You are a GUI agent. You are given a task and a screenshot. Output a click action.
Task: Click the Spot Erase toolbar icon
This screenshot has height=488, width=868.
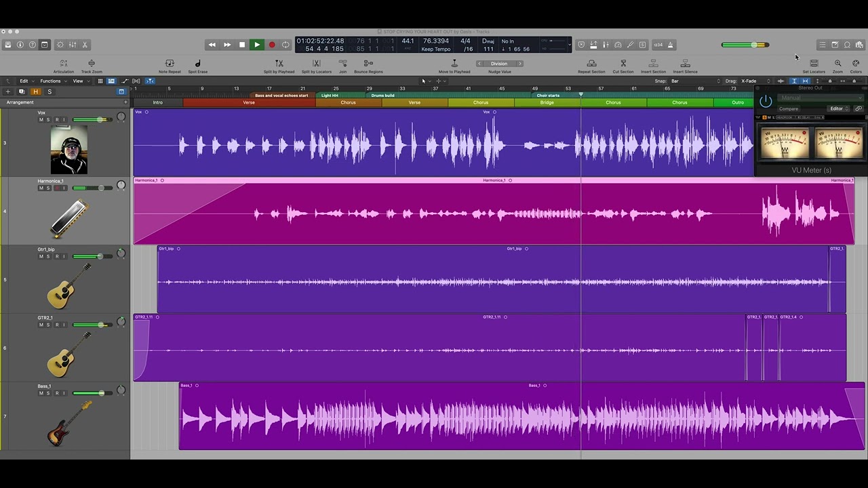click(x=197, y=63)
